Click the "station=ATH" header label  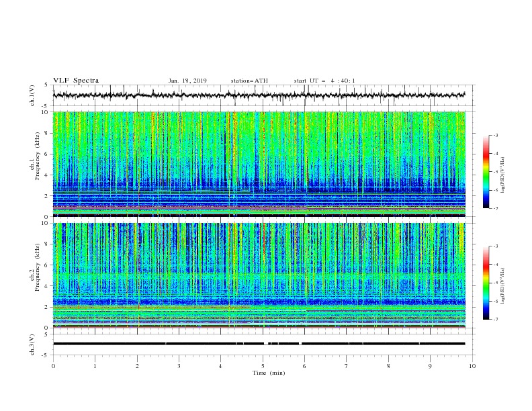249,81
